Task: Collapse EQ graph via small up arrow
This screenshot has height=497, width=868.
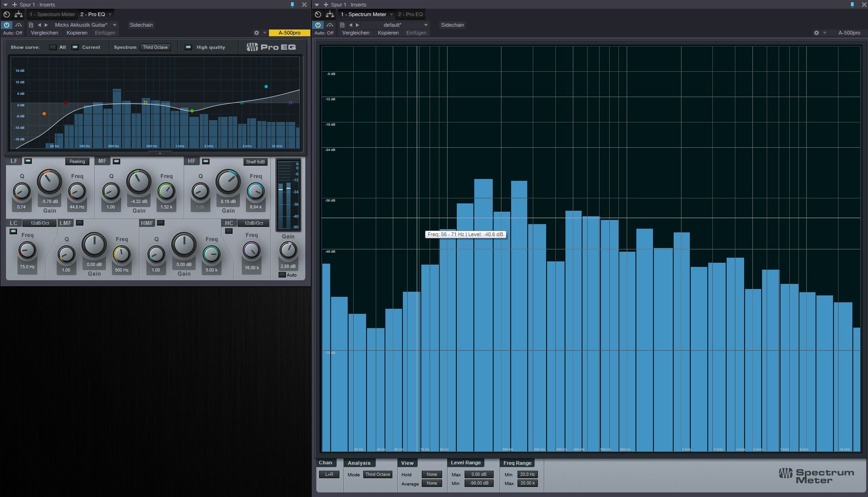Action: tap(160, 153)
